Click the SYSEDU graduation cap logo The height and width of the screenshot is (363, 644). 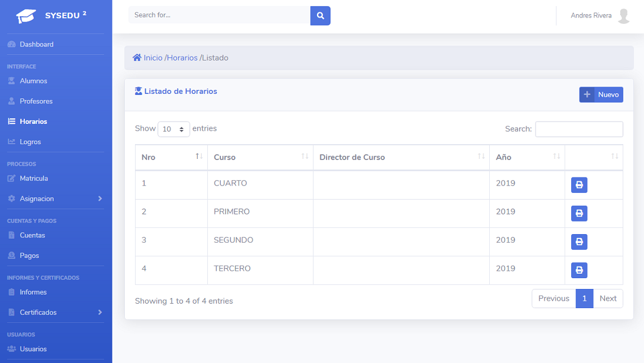(x=26, y=16)
